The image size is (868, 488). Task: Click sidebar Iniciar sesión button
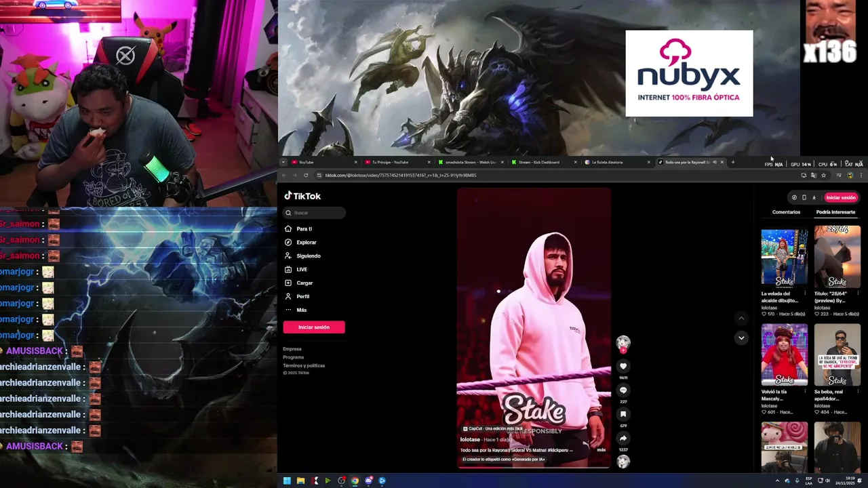314,327
